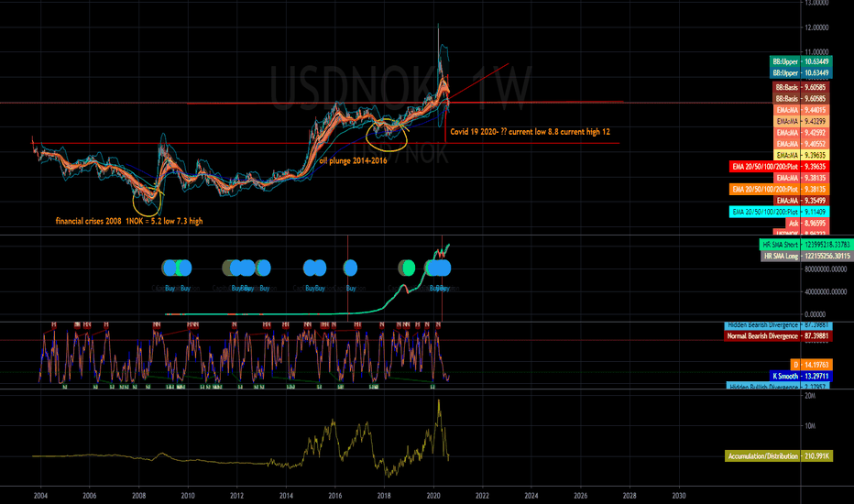This screenshot has height=504, width=854.
Task: Click the 2008 label on time axis
Action: (x=139, y=496)
